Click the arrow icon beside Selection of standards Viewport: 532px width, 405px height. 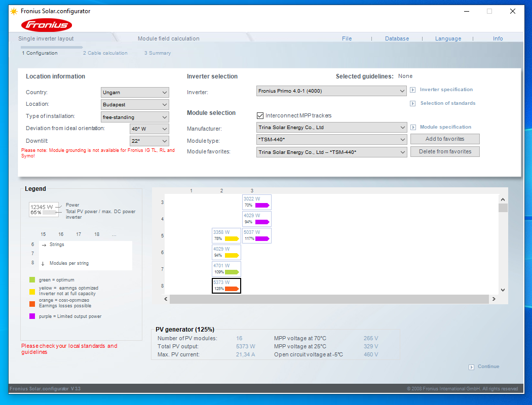pos(413,104)
